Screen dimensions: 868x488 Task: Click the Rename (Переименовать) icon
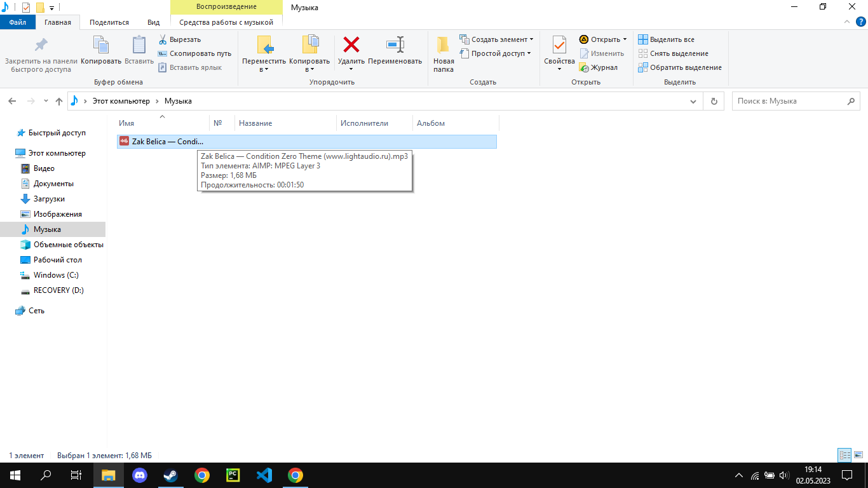tap(395, 44)
